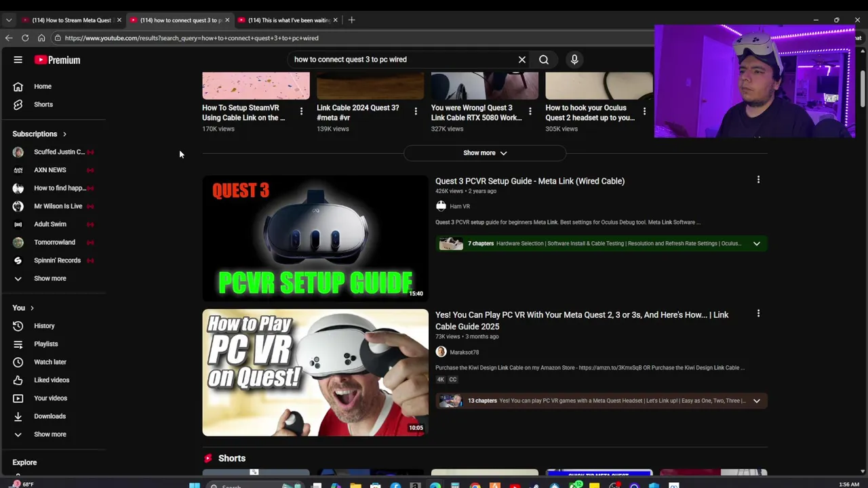Close the How to Stream Meta Quest tab
The width and height of the screenshot is (868, 488).
point(119,20)
